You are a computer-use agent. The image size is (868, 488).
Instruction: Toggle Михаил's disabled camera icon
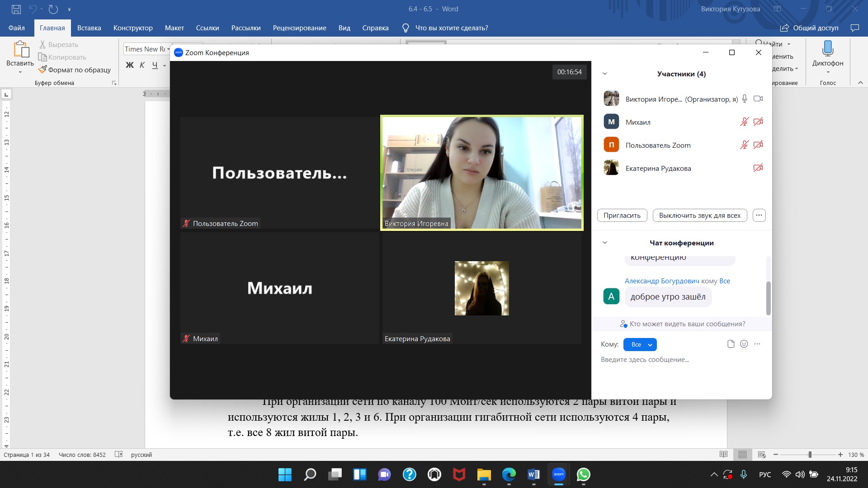click(758, 122)
